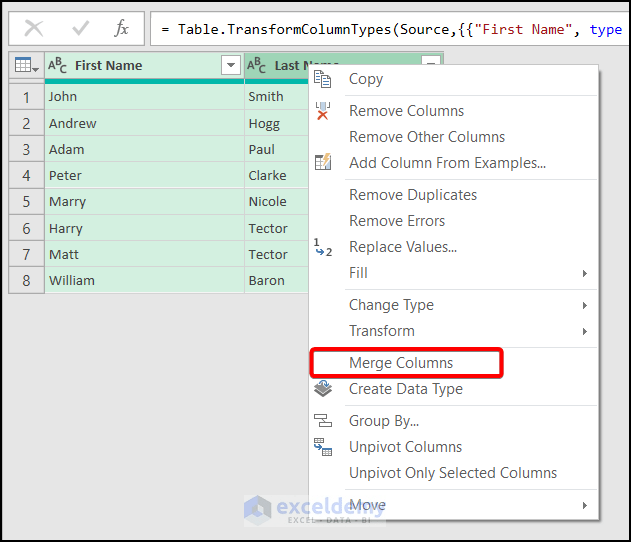Image resolution: width=631 pixels, height=542 pixels.
Task: Open the Fill menu item
Action: 454,273
